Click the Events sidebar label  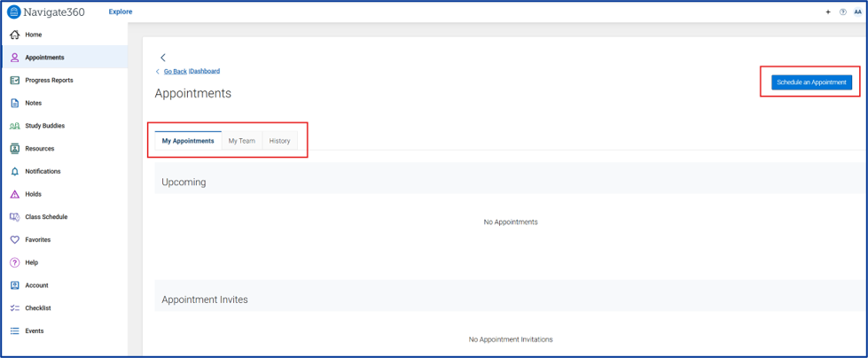coord(35,331)
